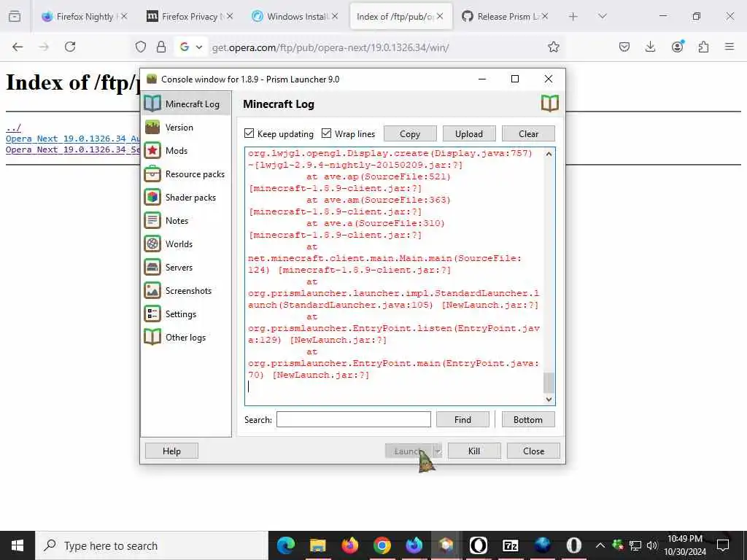The width and height of the screenshot is (747, 560).
Task: Open the Worlds page icon
Action: pos(152,244)
